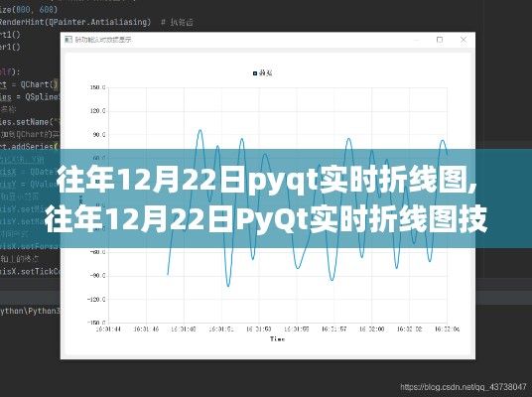Maximize the chart window
532x397 pixels.
[x=440, y=40]
